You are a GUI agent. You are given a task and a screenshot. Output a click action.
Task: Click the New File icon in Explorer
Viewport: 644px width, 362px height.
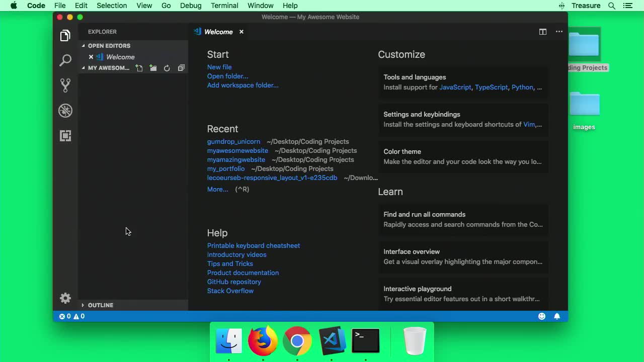pyautogui.click(x=139, y=68)
